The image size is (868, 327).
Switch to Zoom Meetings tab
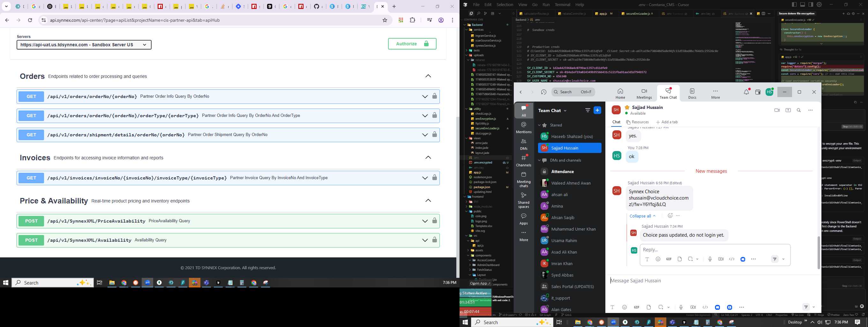coord(644,93)
